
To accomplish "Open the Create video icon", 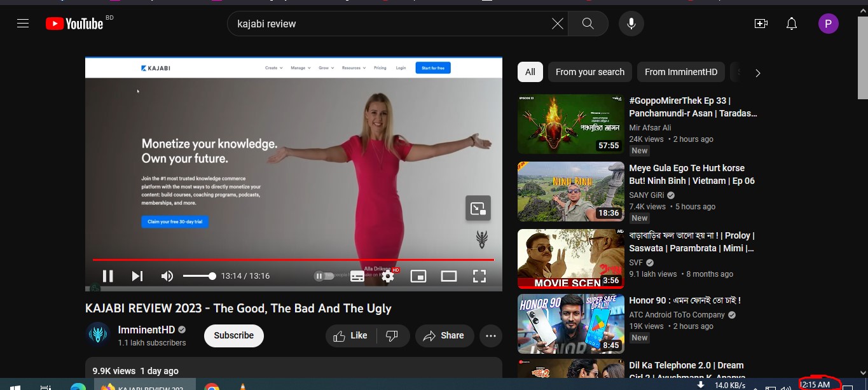I will point(761,24).
